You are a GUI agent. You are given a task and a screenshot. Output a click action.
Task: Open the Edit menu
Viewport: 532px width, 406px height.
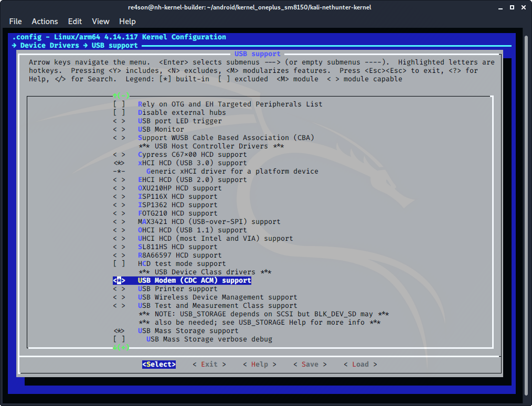point(75,22)
